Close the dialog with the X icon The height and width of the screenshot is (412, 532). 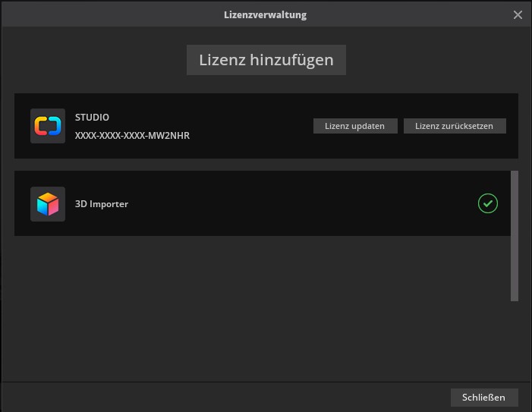point(518,14)
